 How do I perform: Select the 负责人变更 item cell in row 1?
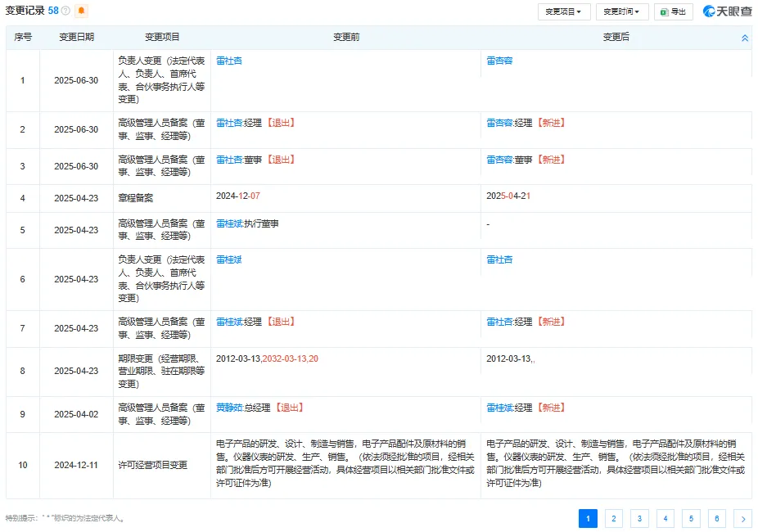point(161,80)
